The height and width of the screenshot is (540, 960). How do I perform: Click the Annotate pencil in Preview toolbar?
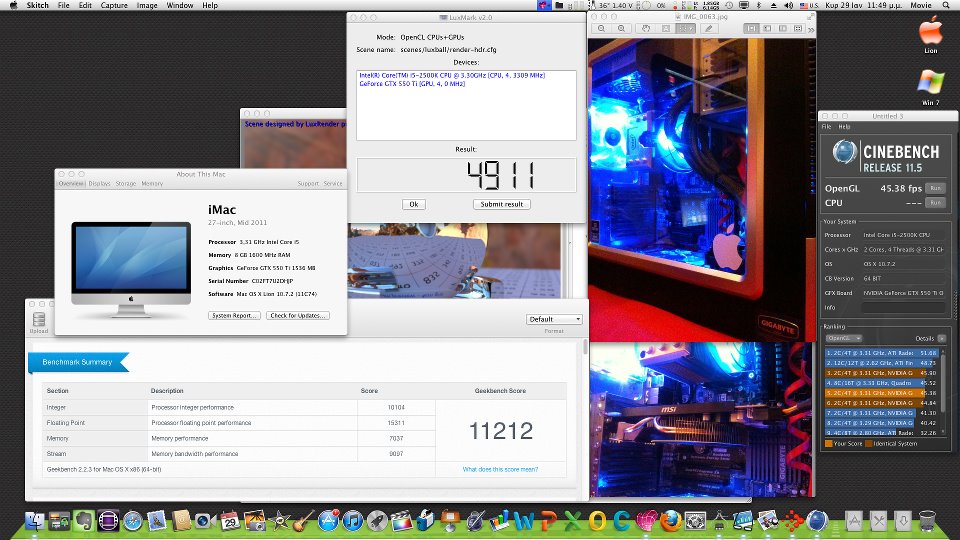708,28
